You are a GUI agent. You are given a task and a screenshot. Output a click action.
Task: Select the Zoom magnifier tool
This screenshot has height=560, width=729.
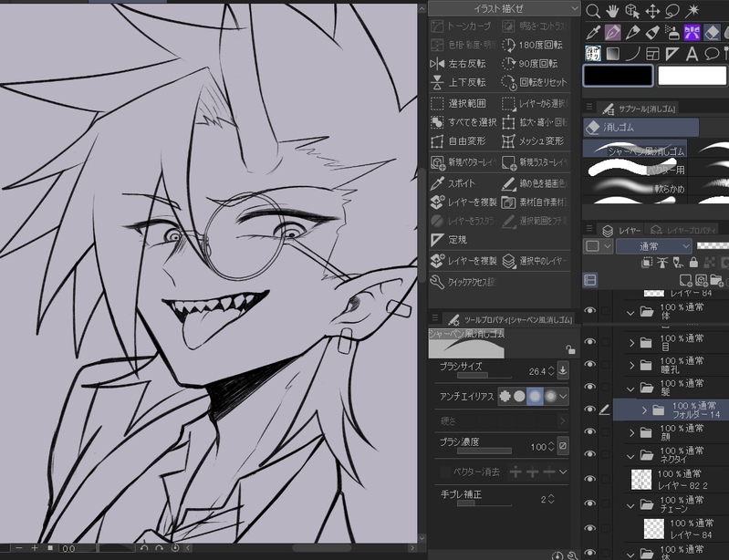[x=593, y=11]
